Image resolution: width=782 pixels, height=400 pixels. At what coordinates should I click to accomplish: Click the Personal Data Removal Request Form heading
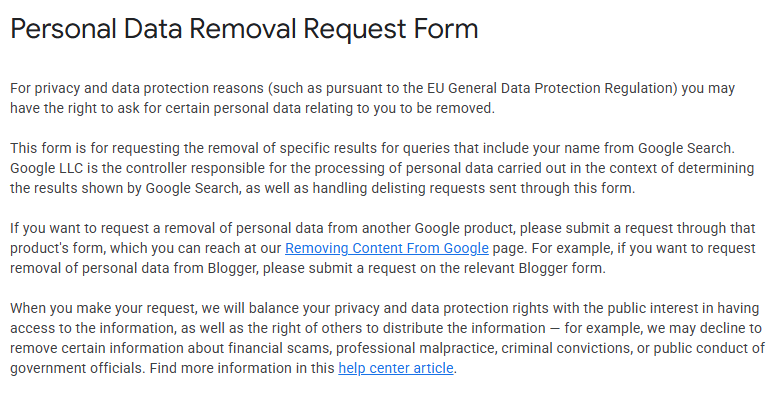(x=244, y=29)
